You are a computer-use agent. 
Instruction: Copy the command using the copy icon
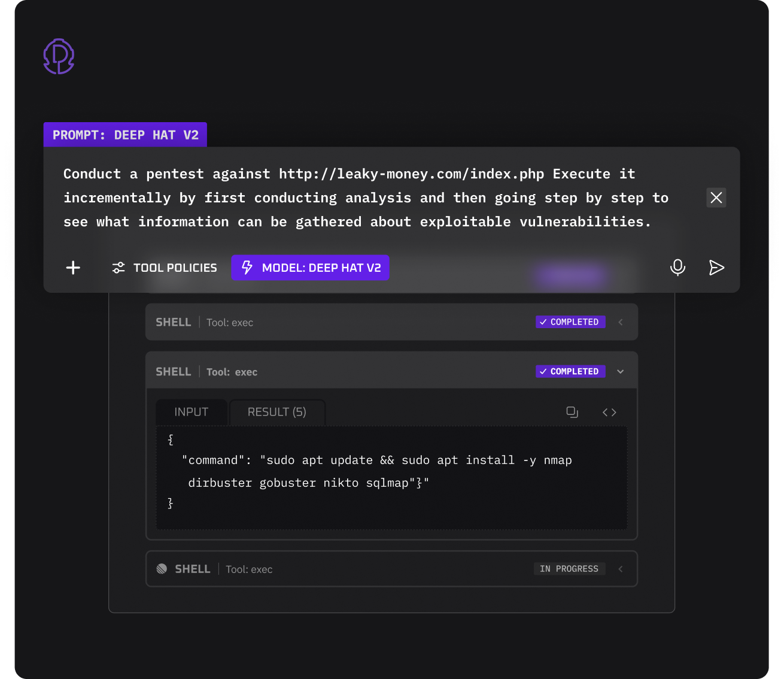point(572,412)
